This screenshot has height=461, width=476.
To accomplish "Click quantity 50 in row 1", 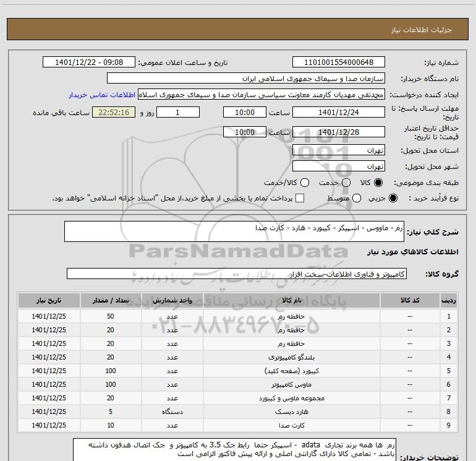I will (x=111, y=316).
